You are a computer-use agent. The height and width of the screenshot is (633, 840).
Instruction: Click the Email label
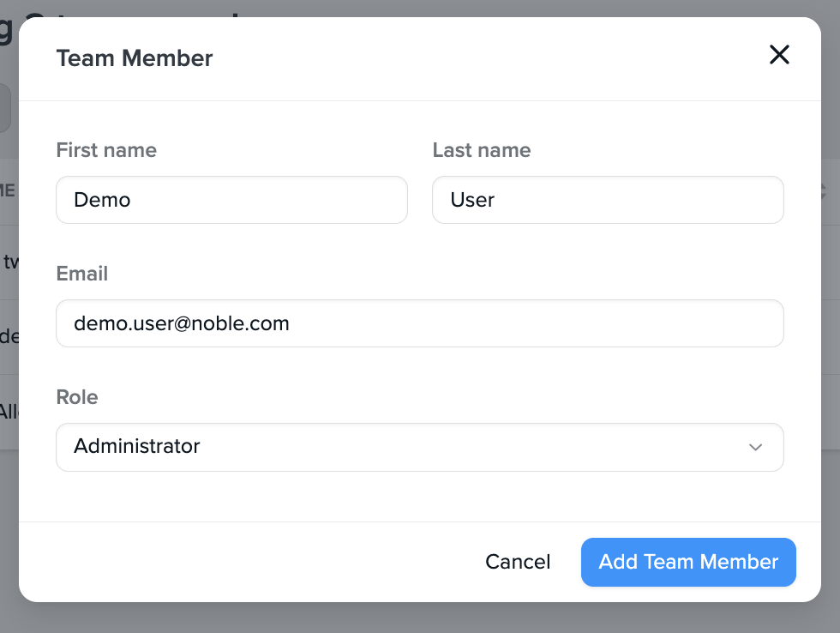(82, 274)
